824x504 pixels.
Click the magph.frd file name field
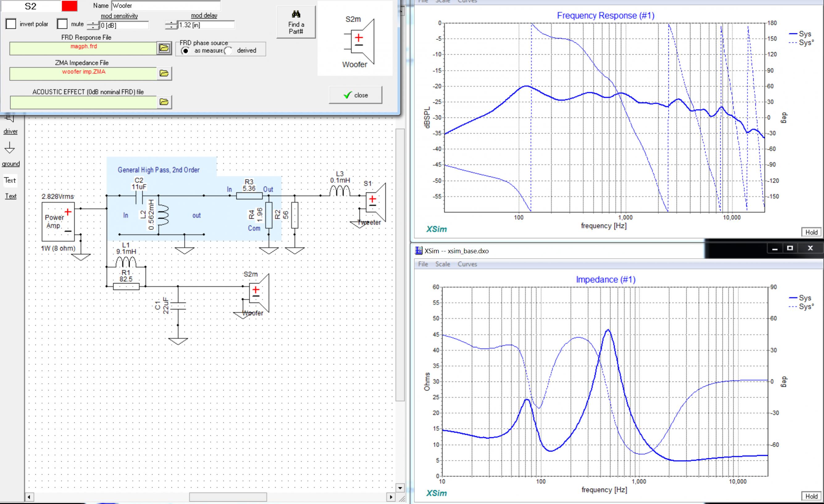83,48
